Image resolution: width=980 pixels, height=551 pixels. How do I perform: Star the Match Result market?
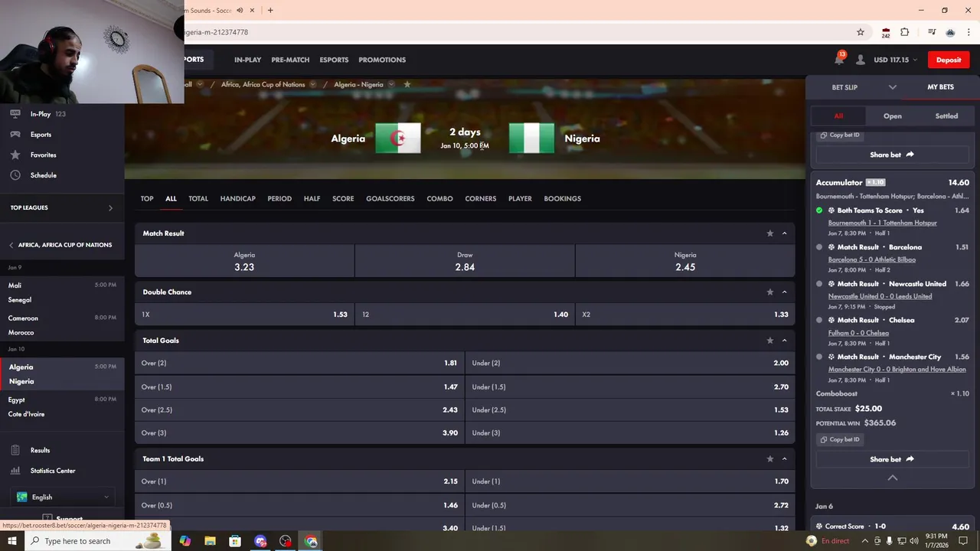pyautogui.click(x=770, y=233)
